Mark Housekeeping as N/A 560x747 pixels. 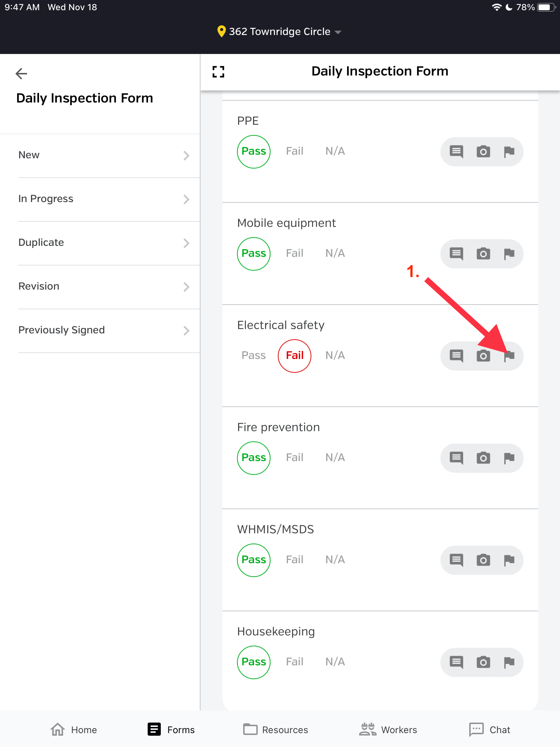(335, 662)
